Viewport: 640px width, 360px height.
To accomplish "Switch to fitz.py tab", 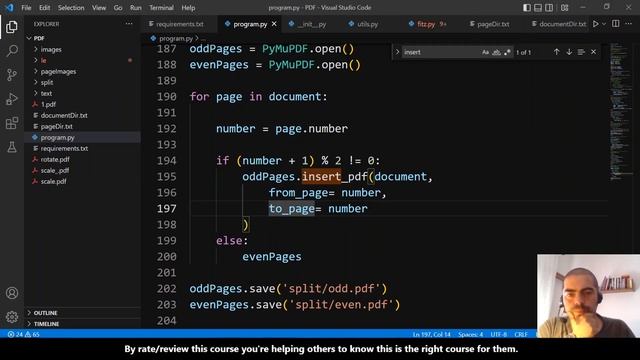I will [x=427, y=24].
